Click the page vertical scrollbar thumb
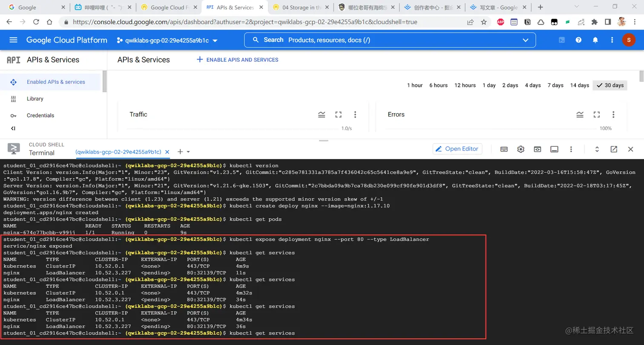This screenshot has height=345, width=644. pyautogui.click(x=641, y=76)
